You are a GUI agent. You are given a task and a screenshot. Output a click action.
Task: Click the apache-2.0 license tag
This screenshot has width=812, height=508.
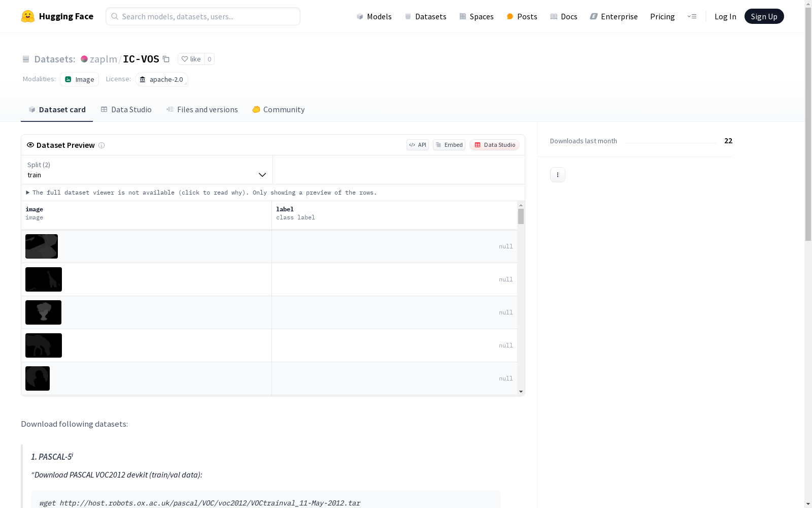(161, 79)
